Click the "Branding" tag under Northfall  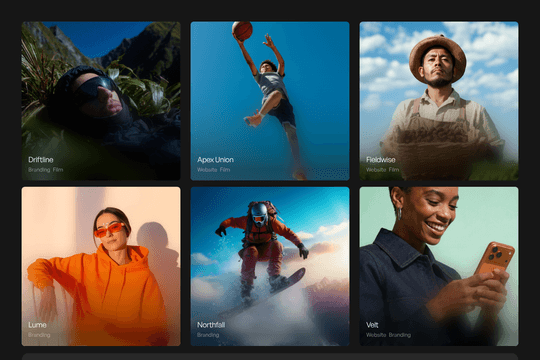point(208,335)
